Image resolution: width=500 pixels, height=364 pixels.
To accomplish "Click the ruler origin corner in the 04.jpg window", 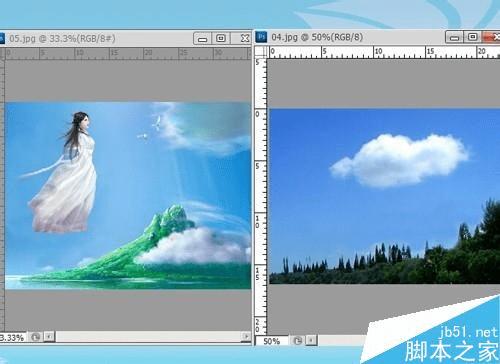I will [x=261, y=51].
